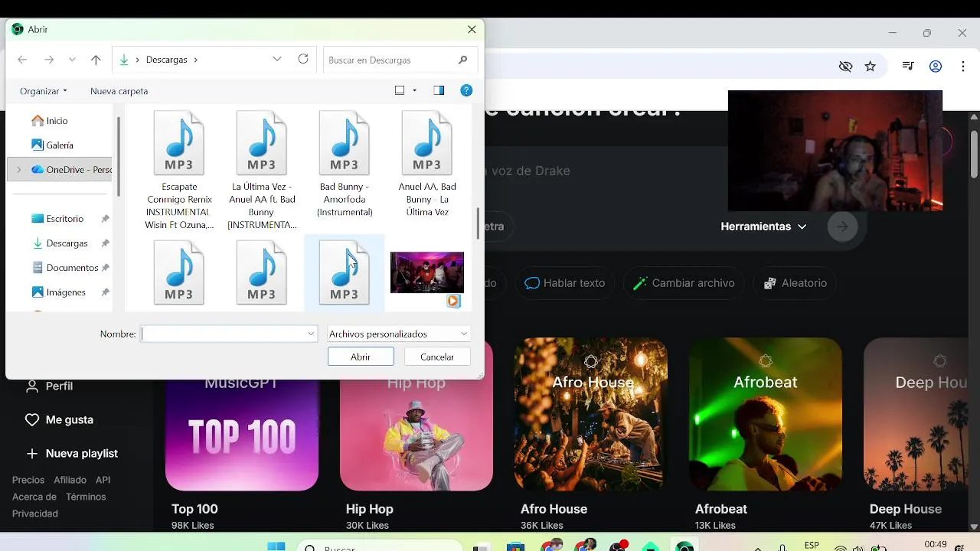Select the DJ party video file thumbnail
980x551 pixels.
click(427, 274)
